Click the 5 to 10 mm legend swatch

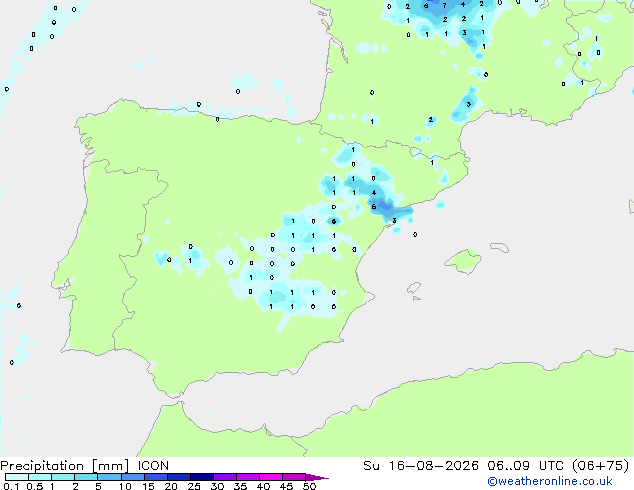(109, 477)
